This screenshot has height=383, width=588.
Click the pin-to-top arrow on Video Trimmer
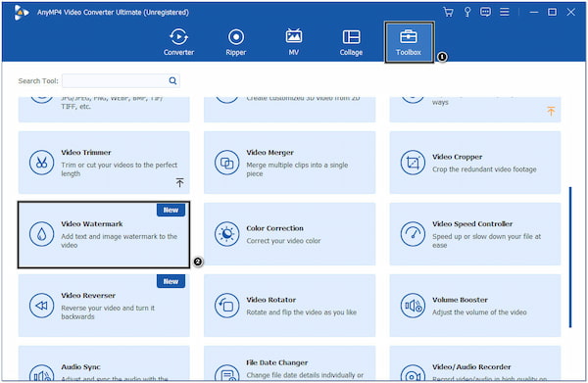point(179,182)
